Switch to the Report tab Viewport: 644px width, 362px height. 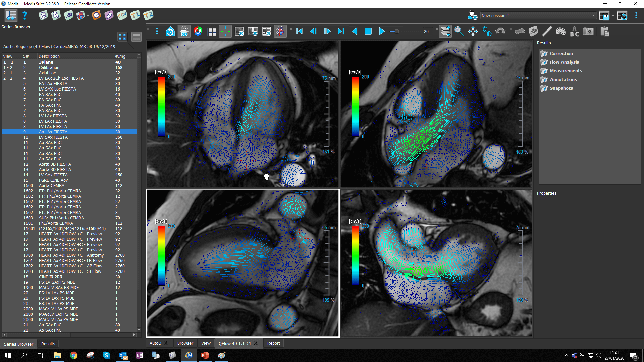pos(273,343)
